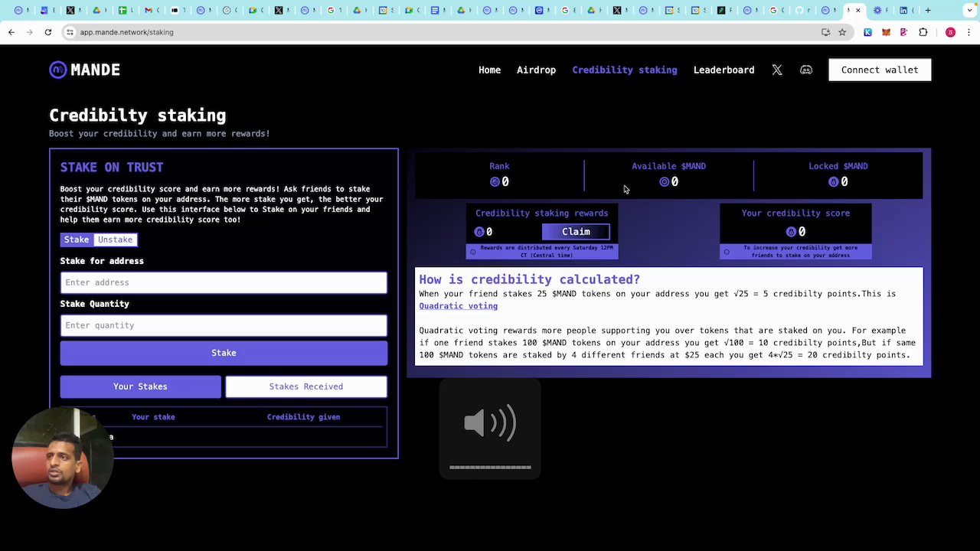Viewport: 980px width, 551px height.
Task: Open the Airdrop nav item
Action: point(536,70)
